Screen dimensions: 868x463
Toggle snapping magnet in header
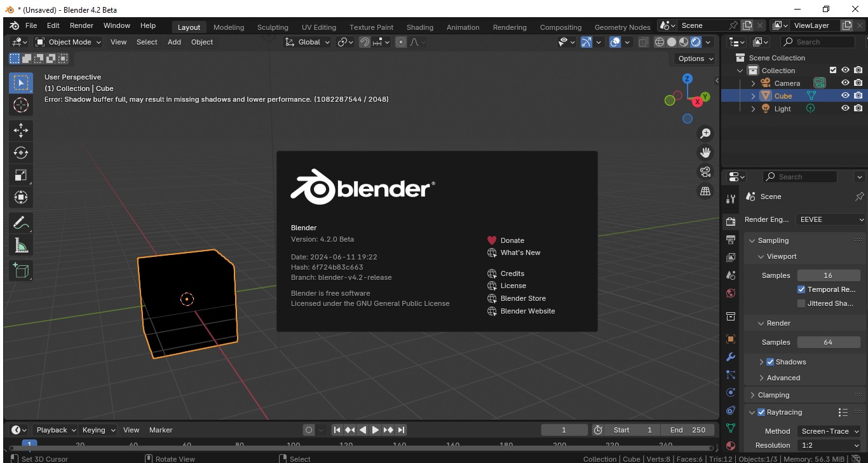click(365, 42)
